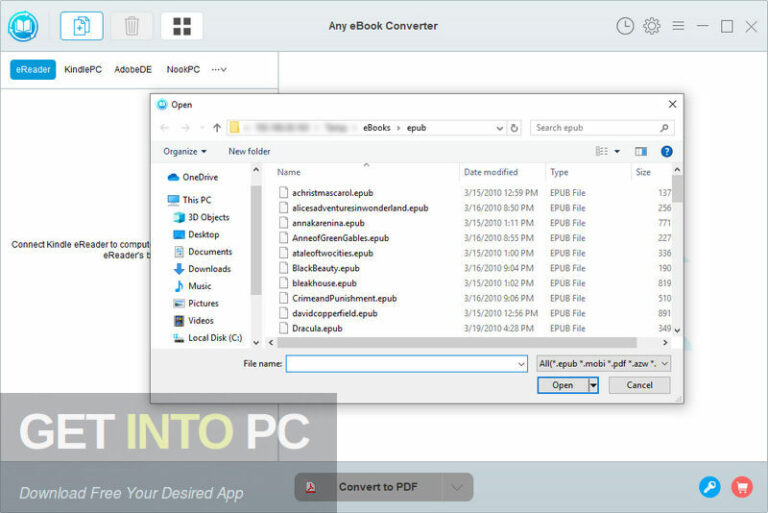
Task: Click the File name input field
Action: [407, 364]
